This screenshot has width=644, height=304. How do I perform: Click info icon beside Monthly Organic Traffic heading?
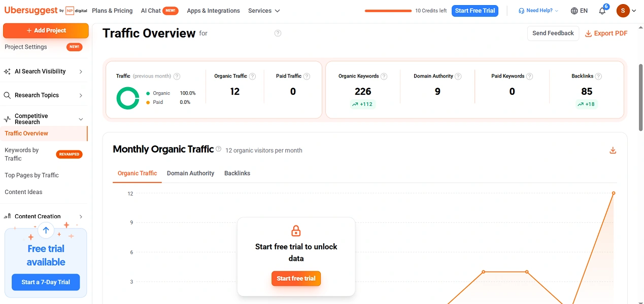(219, 149)
